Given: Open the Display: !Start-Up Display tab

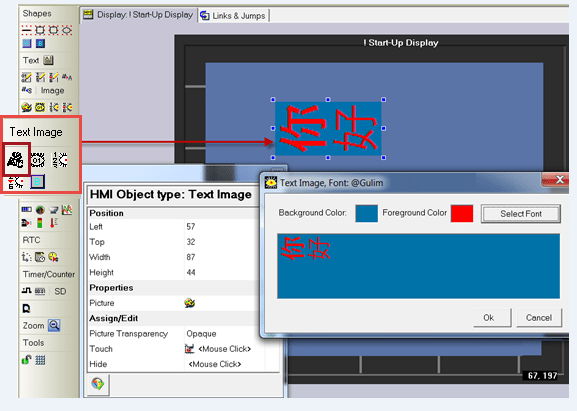Looking at the screenshot, I should click(138, 15).
